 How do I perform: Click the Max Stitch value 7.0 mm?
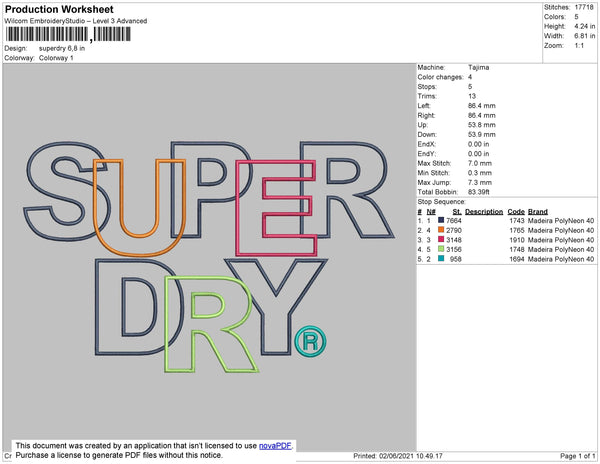coord(480,163)
